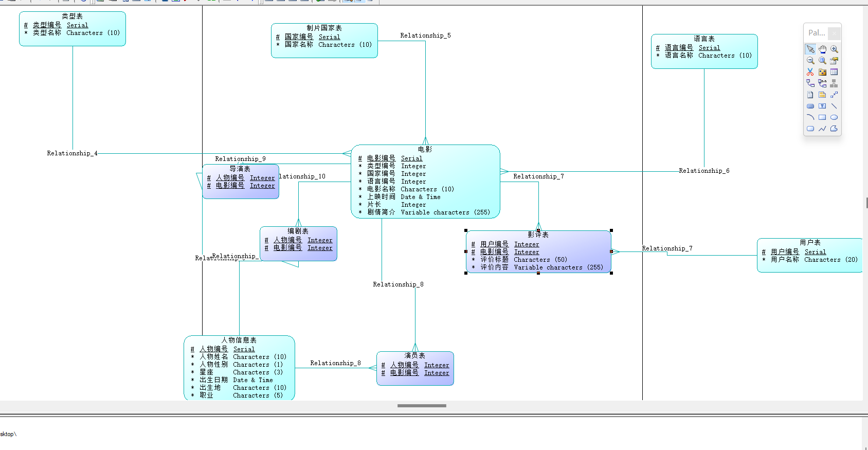The height and width of the screenshot is (450, 868).
Task: Click the Relationship_5 label
Action: [x=425, y=35]
